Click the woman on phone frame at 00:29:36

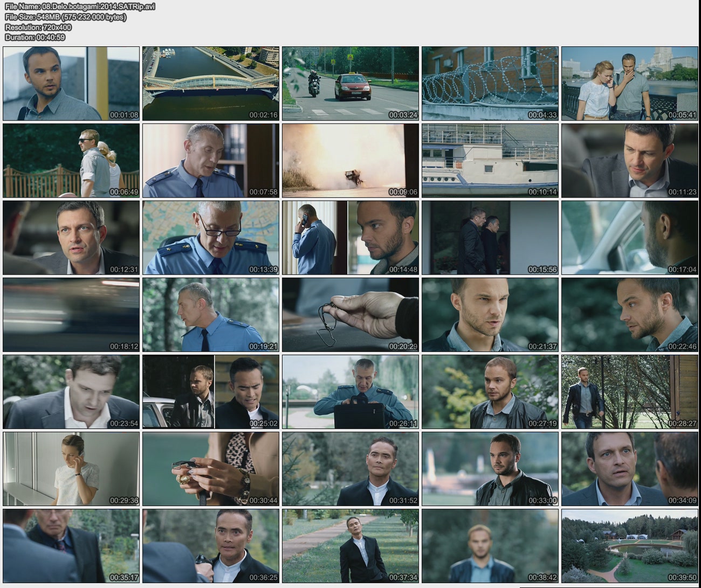point(71,469)
